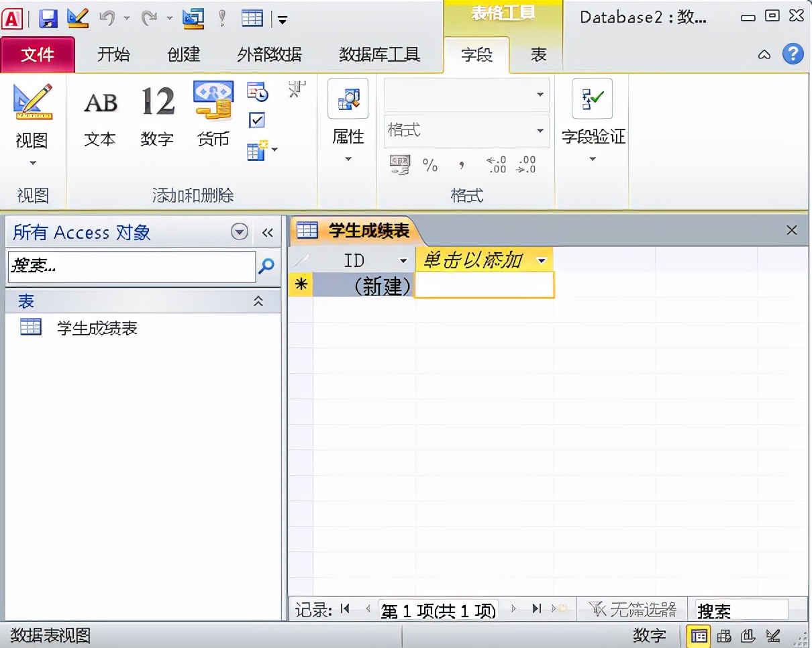Switch to the 创建 ribbon tab
812x648 pixels.
point(183,55)
